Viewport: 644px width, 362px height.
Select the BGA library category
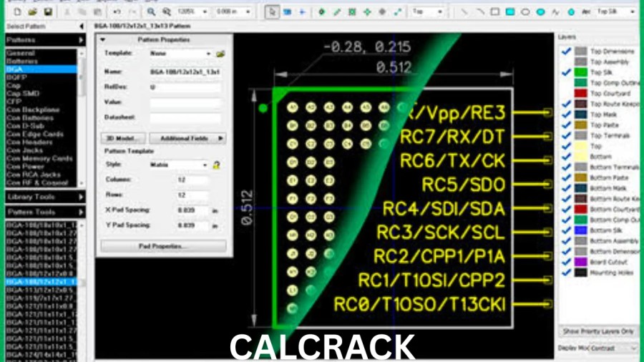[x=41, y=69]
